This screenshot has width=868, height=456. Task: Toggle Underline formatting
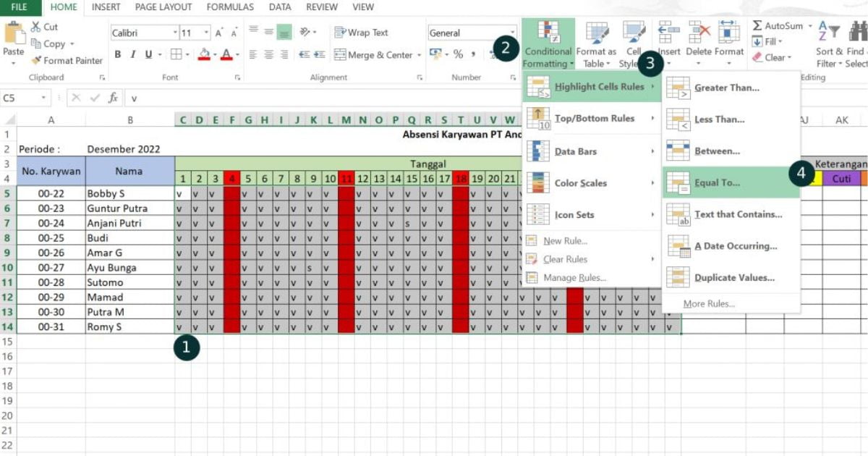click(x=148, y=54)
